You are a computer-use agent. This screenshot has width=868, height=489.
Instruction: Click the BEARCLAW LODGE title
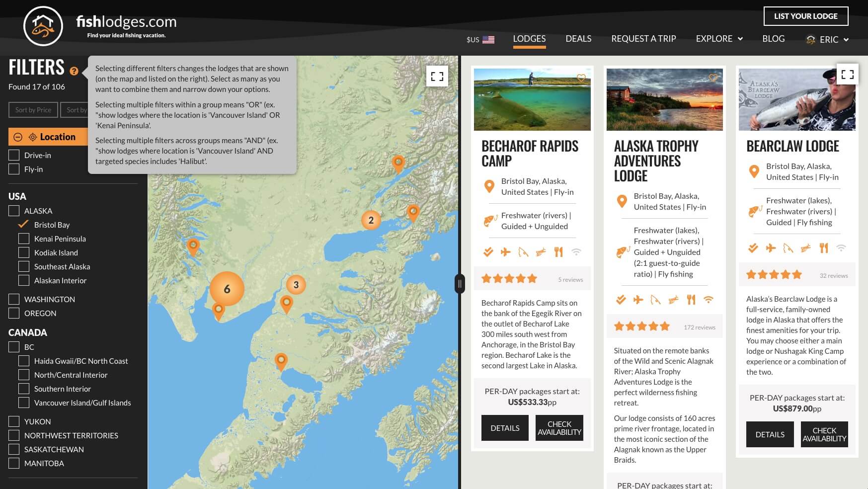tap(792, 146)
